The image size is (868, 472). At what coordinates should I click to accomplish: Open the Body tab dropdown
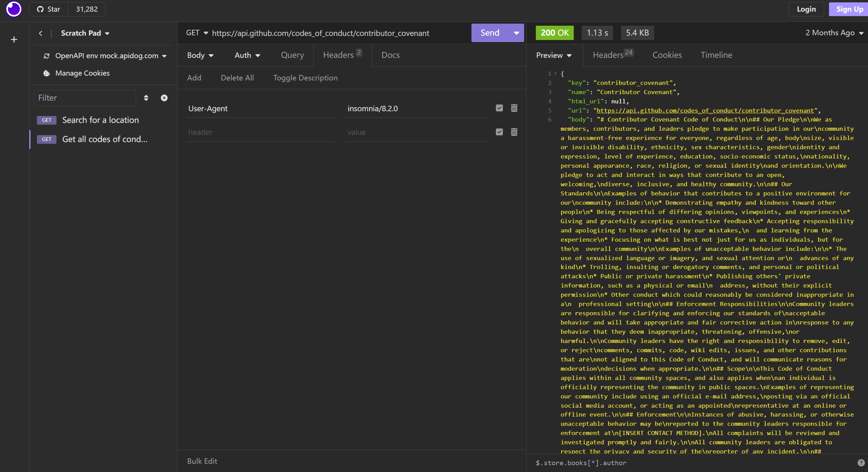click(x=200, y=55)
